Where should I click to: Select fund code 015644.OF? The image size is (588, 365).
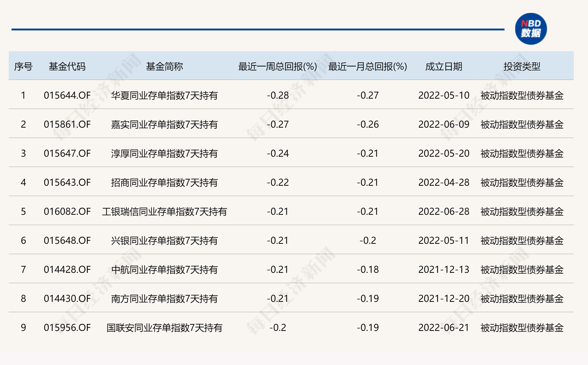pyautogui.click(x=67, y=95)
